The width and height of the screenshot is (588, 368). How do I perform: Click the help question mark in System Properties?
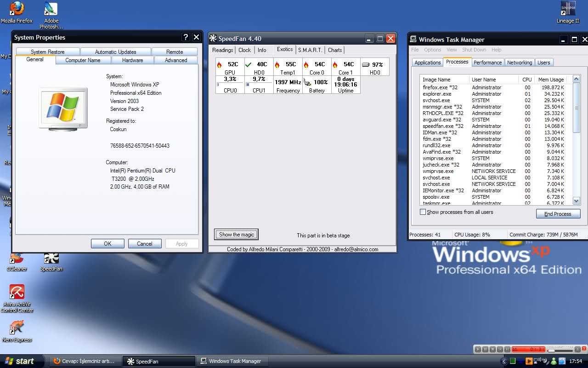click(x=186, y=37)
